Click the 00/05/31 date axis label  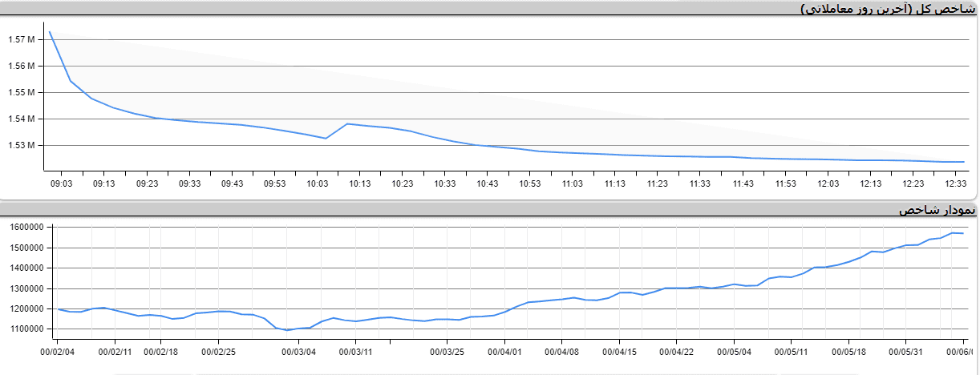coord(906,351)
